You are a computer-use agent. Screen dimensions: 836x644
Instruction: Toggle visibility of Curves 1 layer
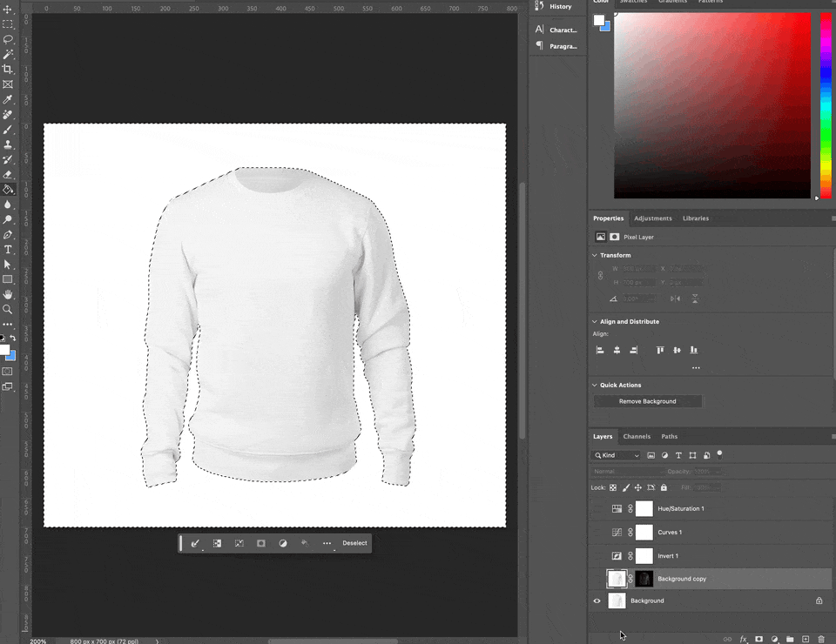pyautogui.click(x=597, y=532)
